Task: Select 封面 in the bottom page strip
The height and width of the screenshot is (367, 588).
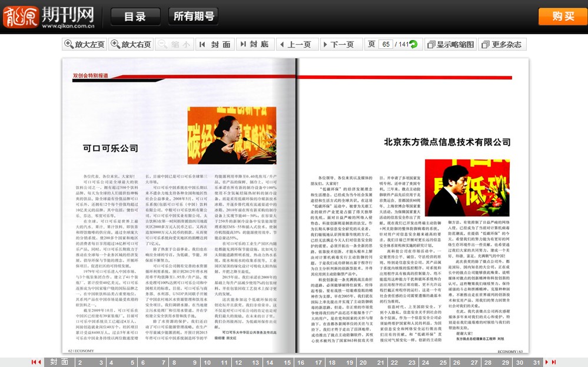Action: 58,362
